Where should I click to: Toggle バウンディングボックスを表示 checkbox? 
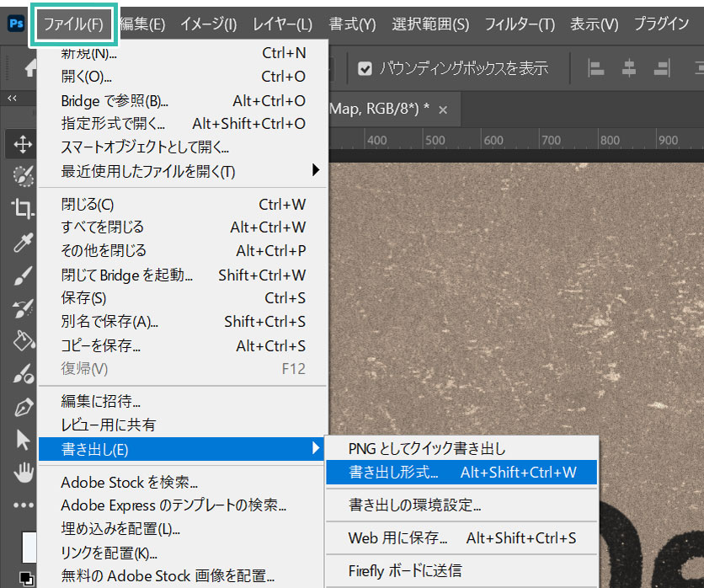pos(365,69)
